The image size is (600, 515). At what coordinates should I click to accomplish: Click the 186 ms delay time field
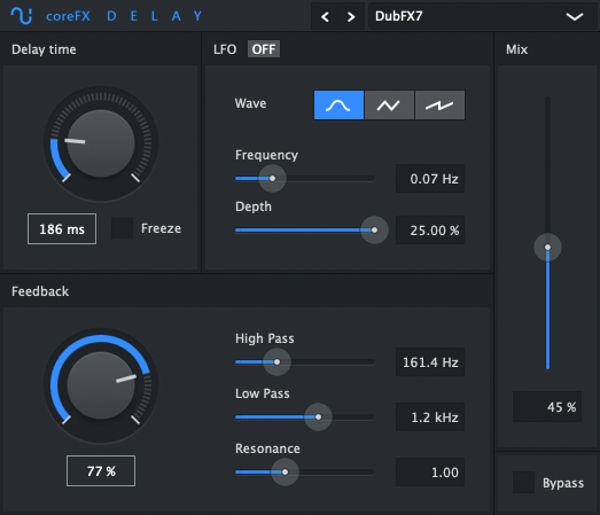(x=62, y=229)
